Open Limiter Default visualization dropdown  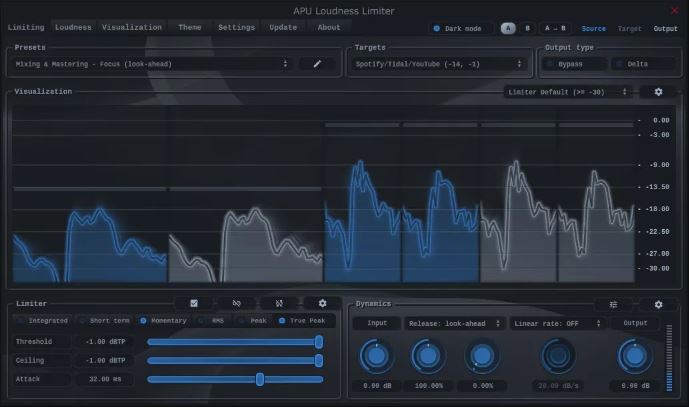567,92
